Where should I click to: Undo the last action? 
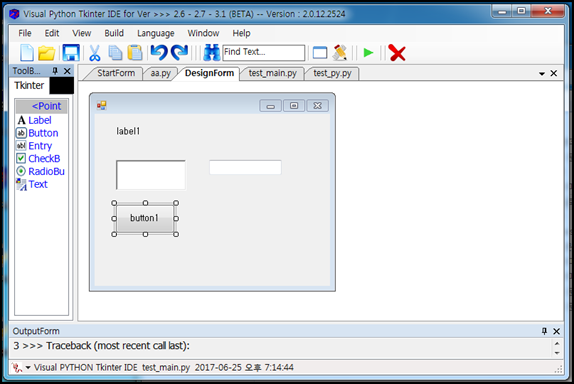coord(159,52)
